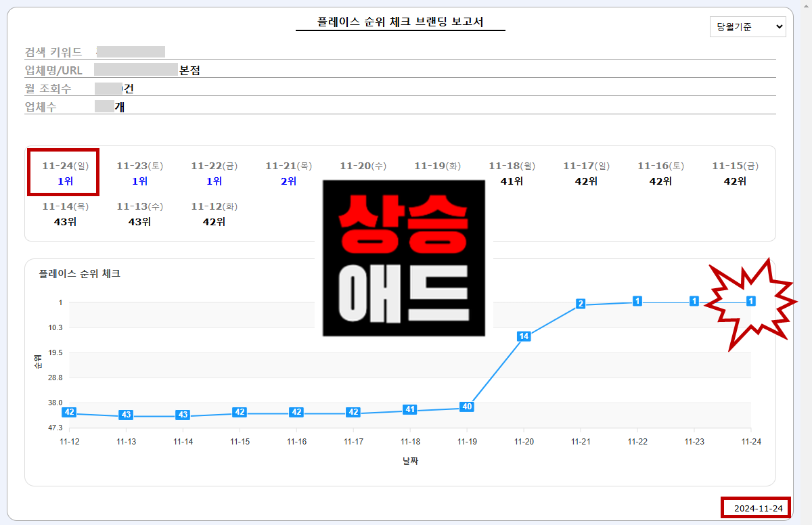Click the 11-12 tick label on chart x-axis
Viewport: 812px width, 525px height.
(x=69, y=442)
